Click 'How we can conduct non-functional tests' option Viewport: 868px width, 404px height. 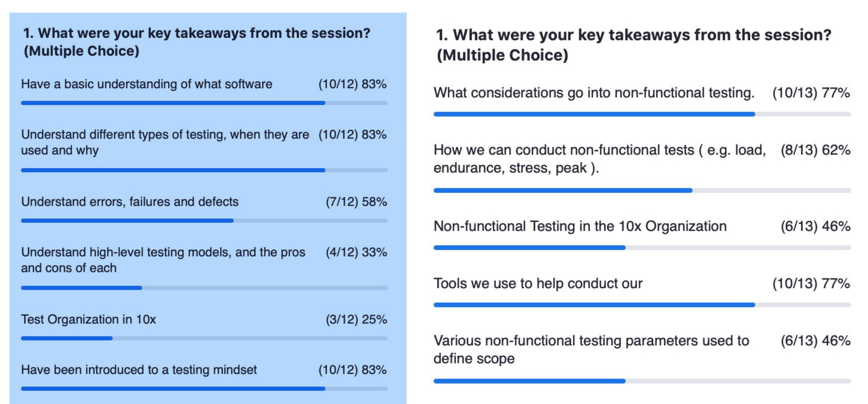point(600,159)
